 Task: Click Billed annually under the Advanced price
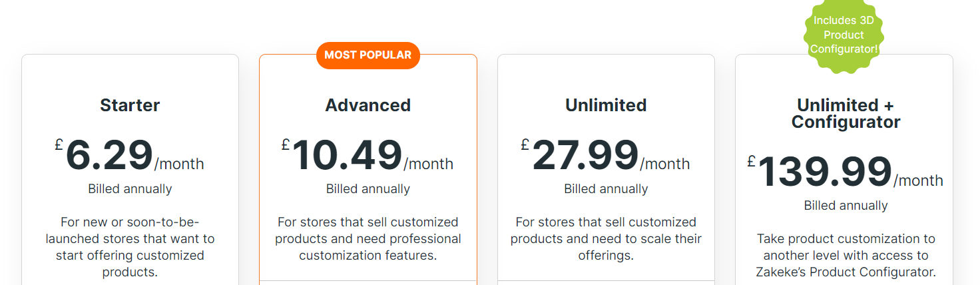[x=367, y=189]
